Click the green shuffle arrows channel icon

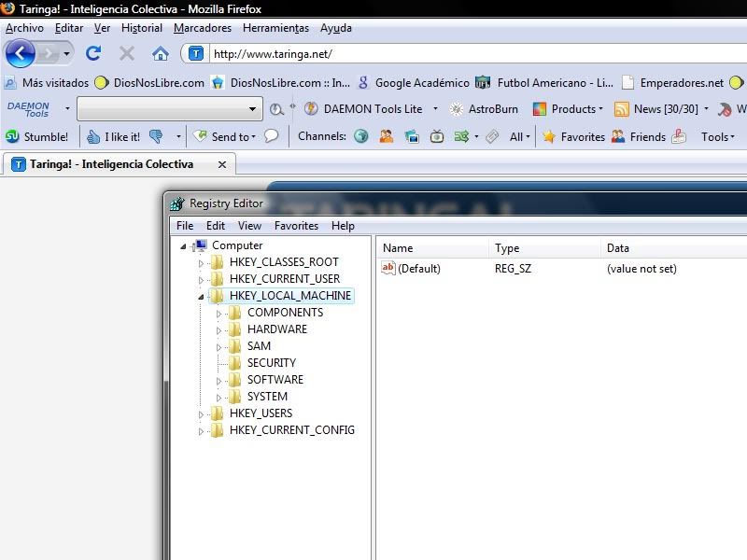(x=461, y=136)
